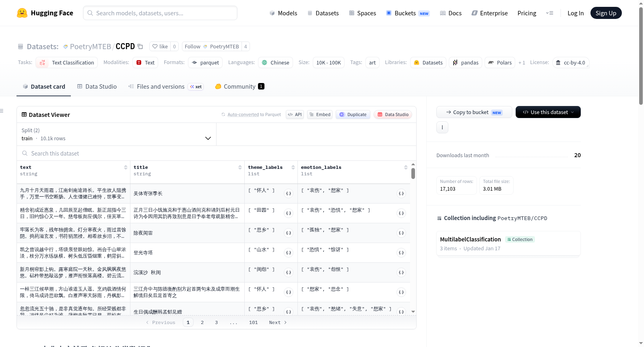Click the Sign Up button
This screenshot has width=644, height=347.
pyautogui.click(x=606, y=13)
